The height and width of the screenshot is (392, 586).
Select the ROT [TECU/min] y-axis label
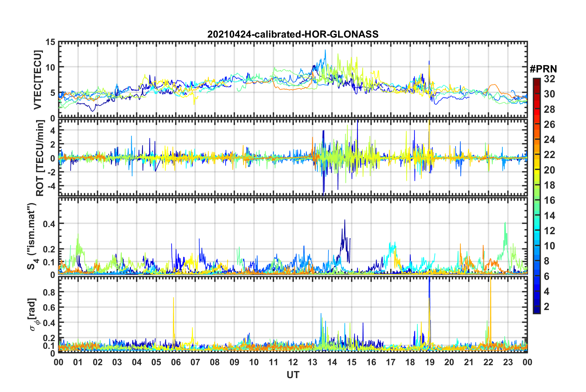tap(40, 158)
